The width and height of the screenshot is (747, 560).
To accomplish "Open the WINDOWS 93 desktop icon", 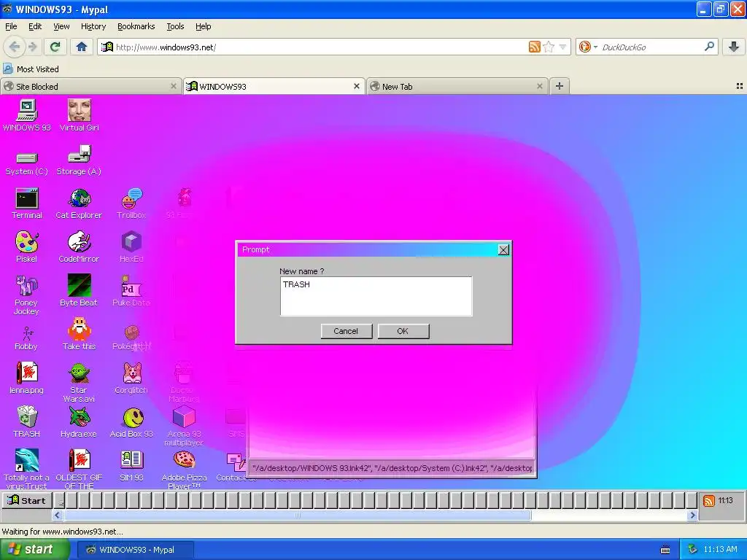I will [x=27, y=115].
